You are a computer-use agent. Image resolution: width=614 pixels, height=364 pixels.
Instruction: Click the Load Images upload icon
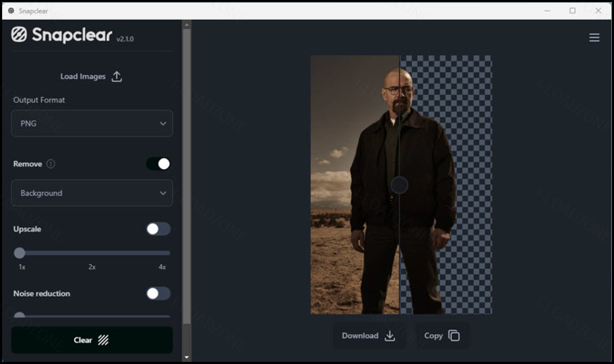pos(117,76)
